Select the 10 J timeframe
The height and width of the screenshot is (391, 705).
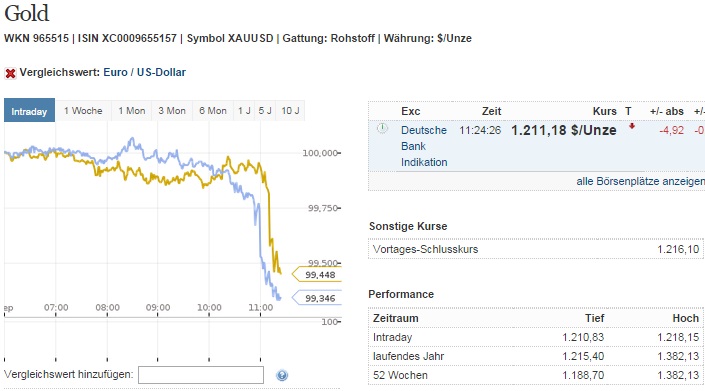click(x=290, y=111)
